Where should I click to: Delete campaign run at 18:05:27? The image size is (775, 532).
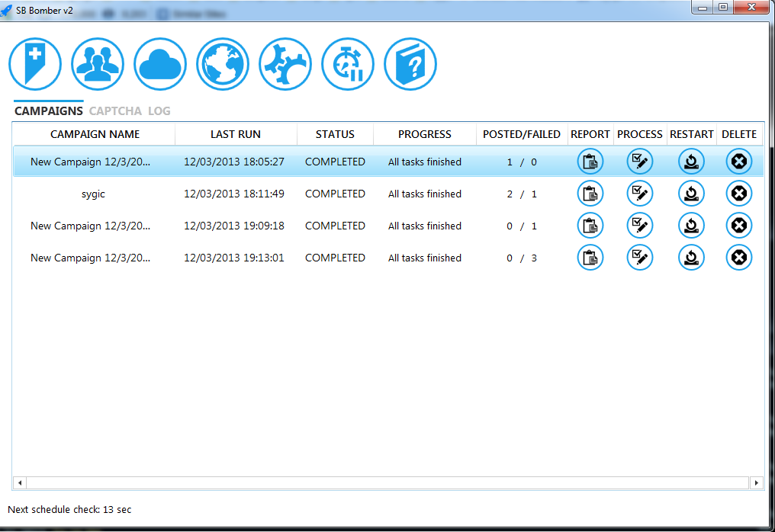click(x=739, y=162)
